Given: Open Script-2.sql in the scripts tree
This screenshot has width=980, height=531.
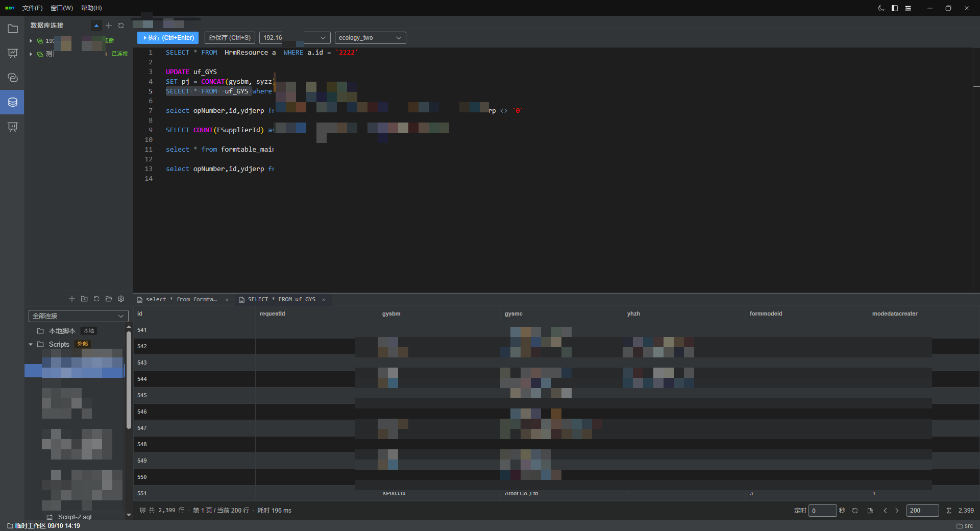Looking at the screenshot, I should click(75, 517).
